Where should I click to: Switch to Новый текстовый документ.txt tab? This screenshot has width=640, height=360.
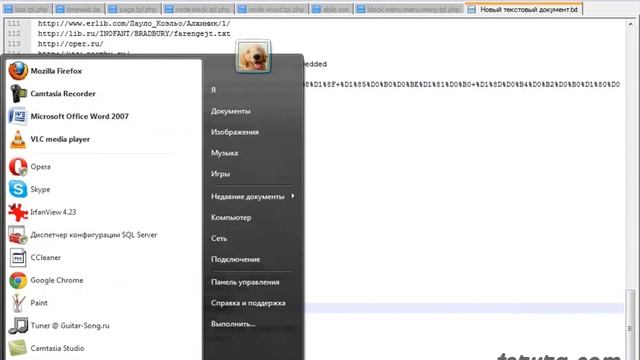(524, 9)
